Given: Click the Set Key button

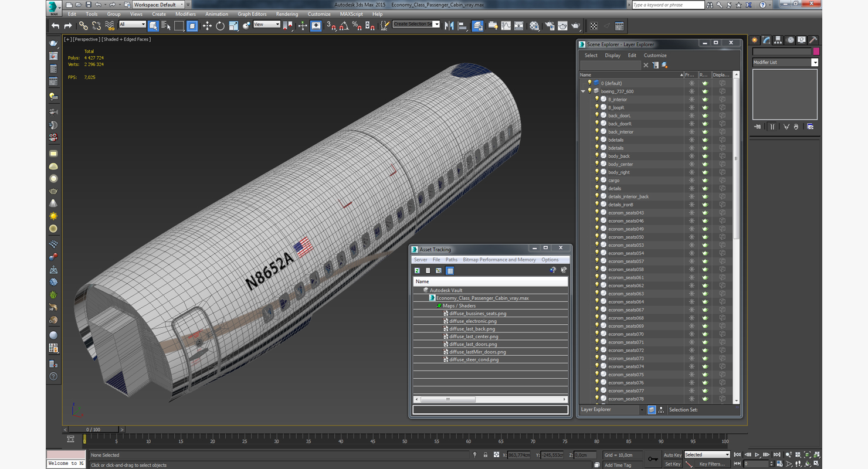Looking at the screenshot, I should point(673,464).
